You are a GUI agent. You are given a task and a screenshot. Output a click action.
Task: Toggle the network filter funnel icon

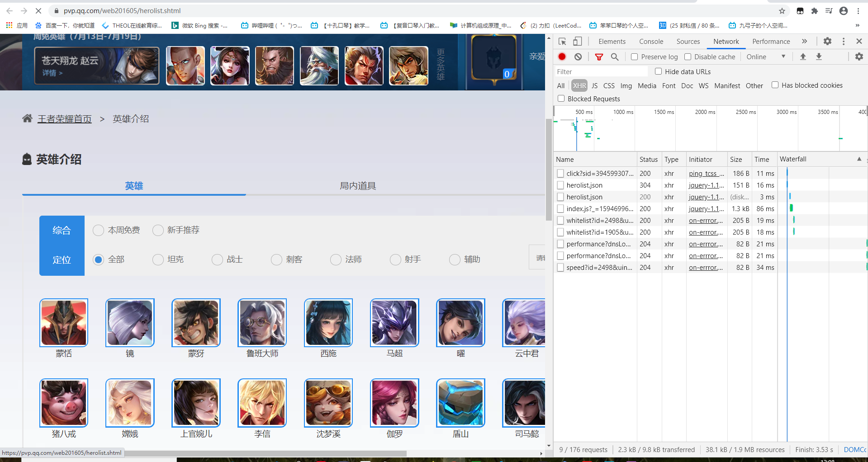pyautogui.click(x=599, y=57)
